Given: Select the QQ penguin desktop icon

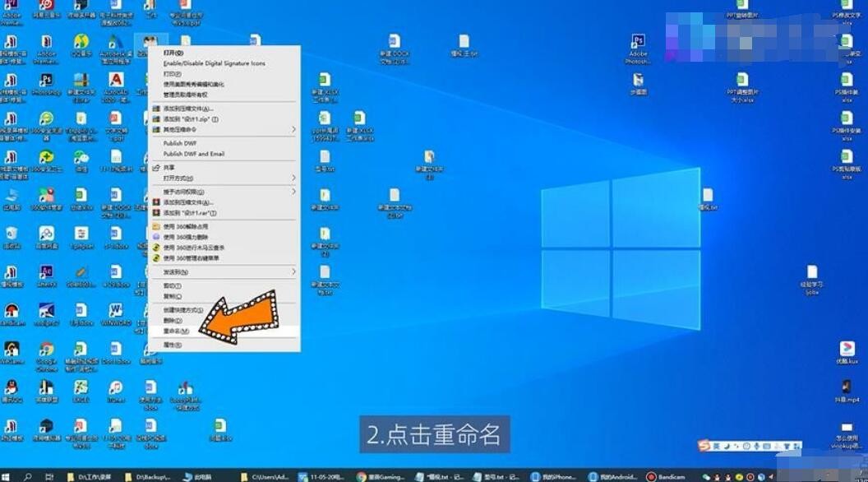Looking at the screenshot, I should tap(12, 392).
